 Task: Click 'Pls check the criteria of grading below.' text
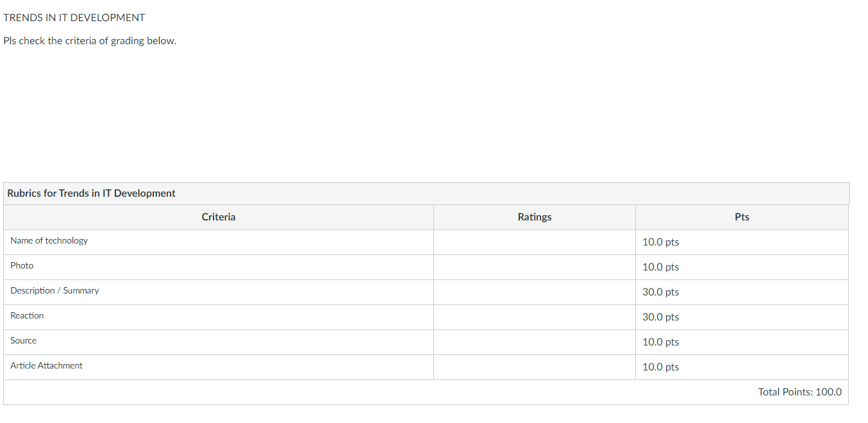[x=90, y=41]
